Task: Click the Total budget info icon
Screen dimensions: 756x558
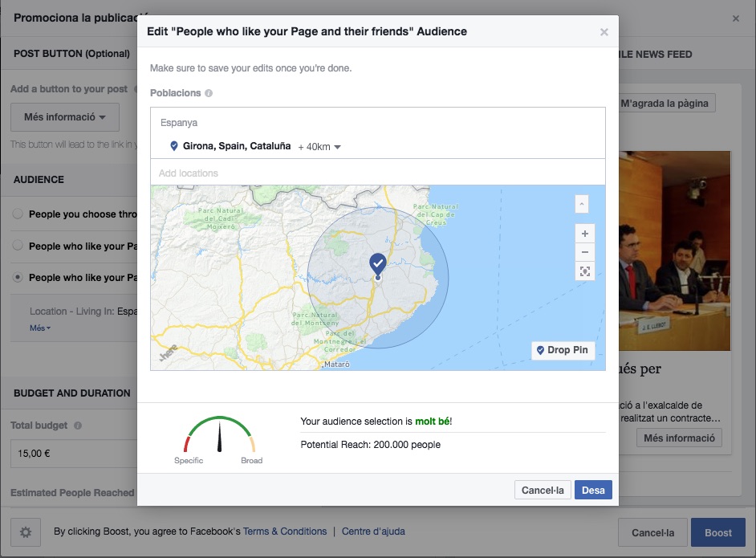Action: tap(78, 426)
